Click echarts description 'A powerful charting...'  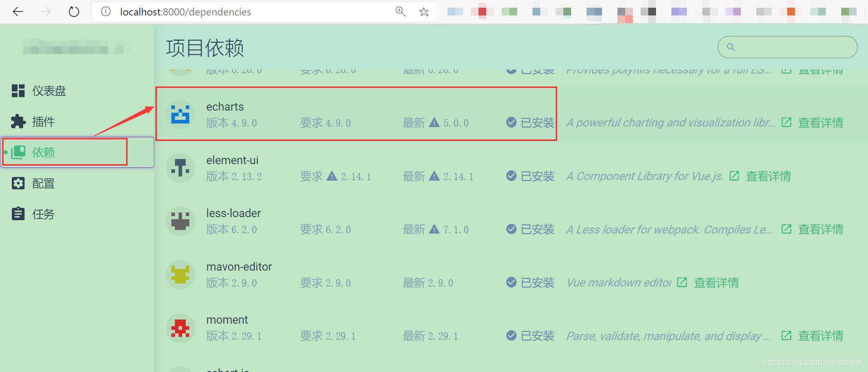[670, 122]
